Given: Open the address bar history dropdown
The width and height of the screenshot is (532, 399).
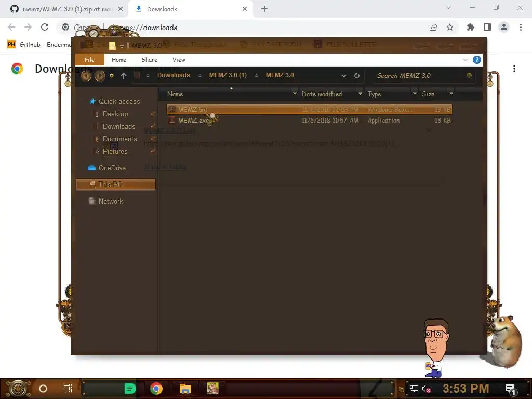Looking at the screenshot, I should coord(344,76).
